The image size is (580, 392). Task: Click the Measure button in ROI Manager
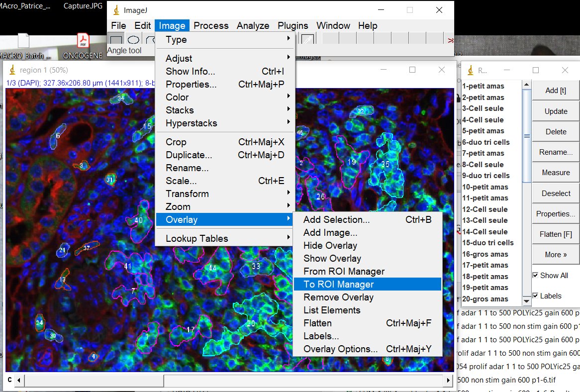555,172
